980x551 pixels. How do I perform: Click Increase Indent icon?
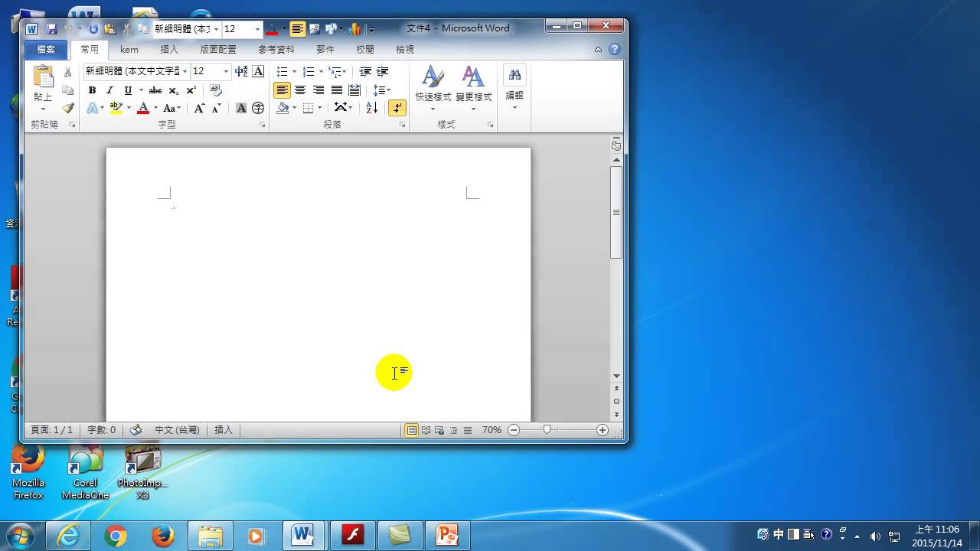[383, 71]
